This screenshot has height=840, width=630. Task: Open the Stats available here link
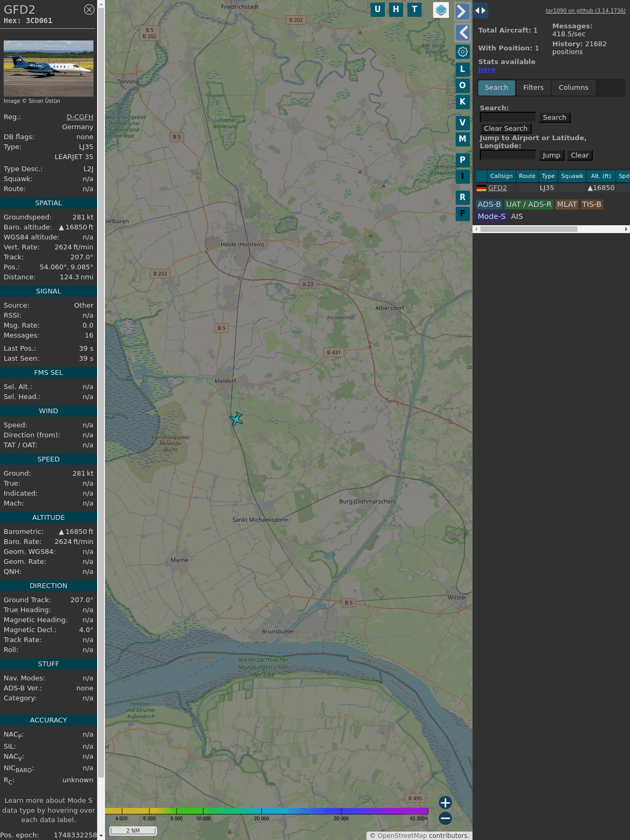pyautogui.click(x=487, y=70)
